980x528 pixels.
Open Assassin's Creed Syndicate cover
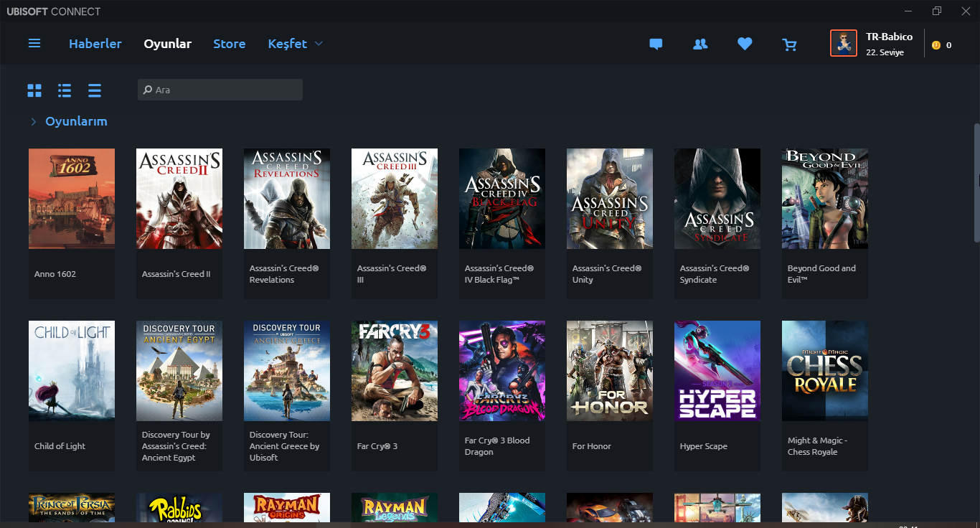pos(717,199)
